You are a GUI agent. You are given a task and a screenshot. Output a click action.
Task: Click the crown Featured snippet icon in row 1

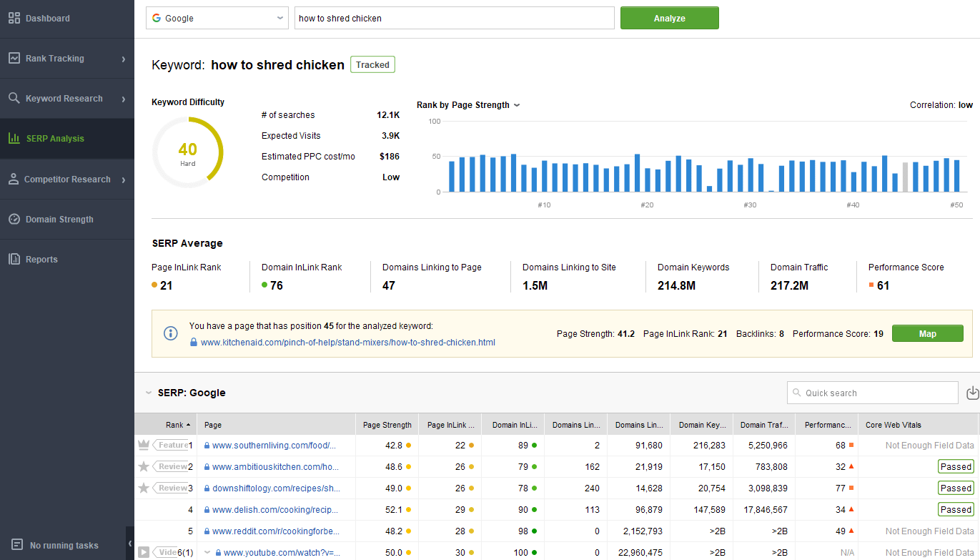point(144,445)
